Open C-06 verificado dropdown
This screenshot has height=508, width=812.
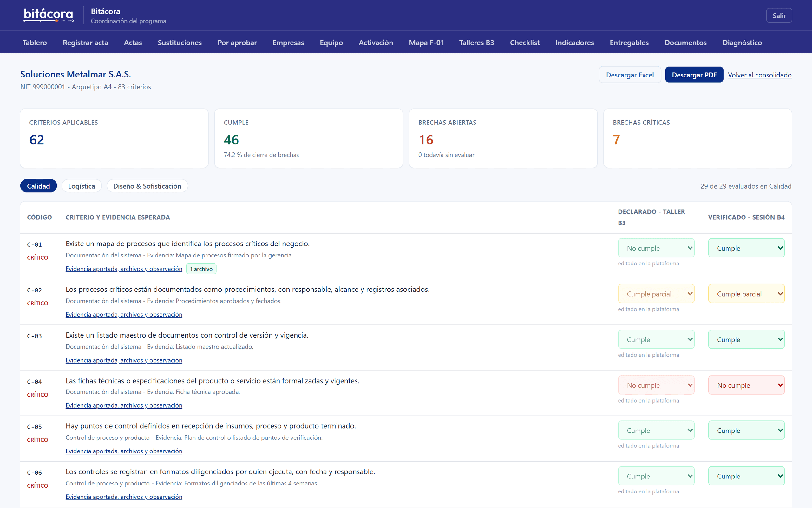coord(746,476)
